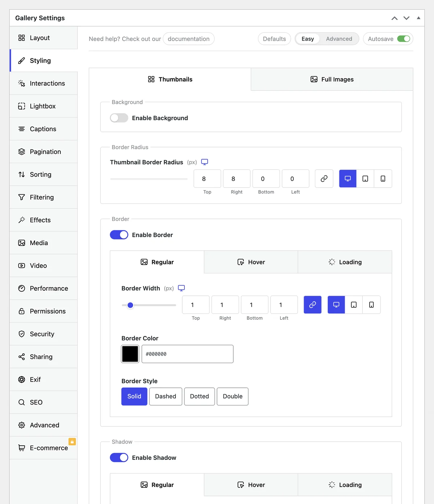The width and height of the screenshot is (434, 504).
Task: Open the Sharing settings section
Action: tap(43, 357)
